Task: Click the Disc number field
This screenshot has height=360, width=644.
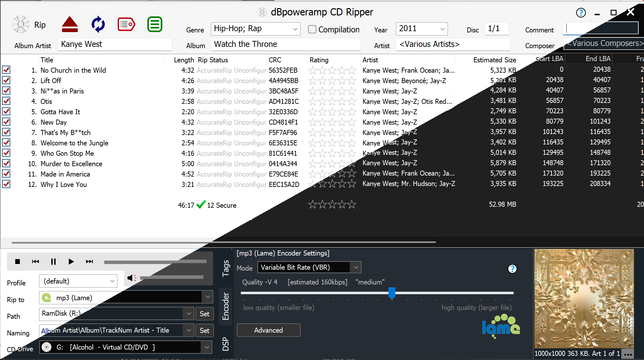Action: 497,29
